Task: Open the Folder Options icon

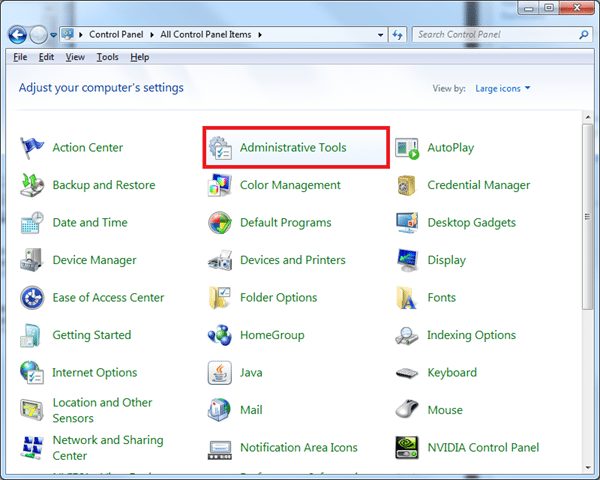Action: (219, 297)
